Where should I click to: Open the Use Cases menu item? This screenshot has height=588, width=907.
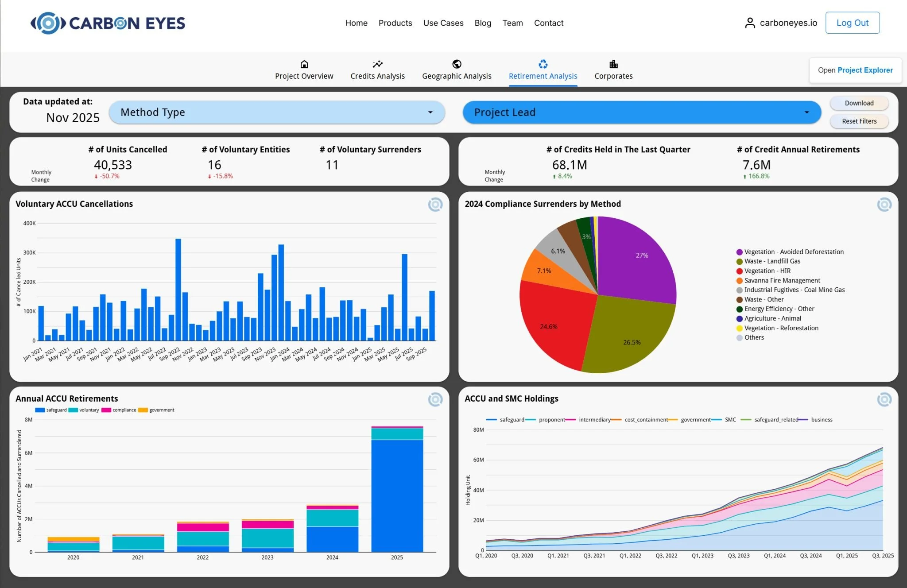[x=443, y=23]
